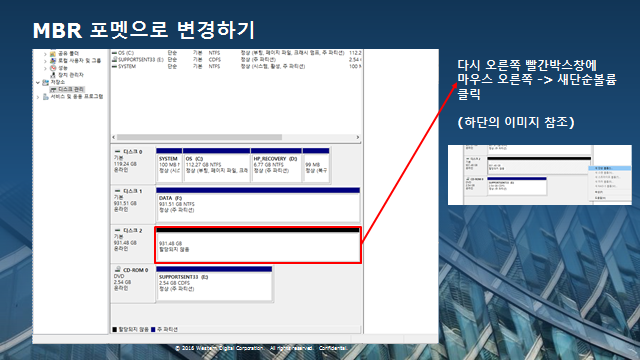Collapse the Storage (저장소) tree node
This screenshot has height=360, width=640.
click(x=38, y=82)
